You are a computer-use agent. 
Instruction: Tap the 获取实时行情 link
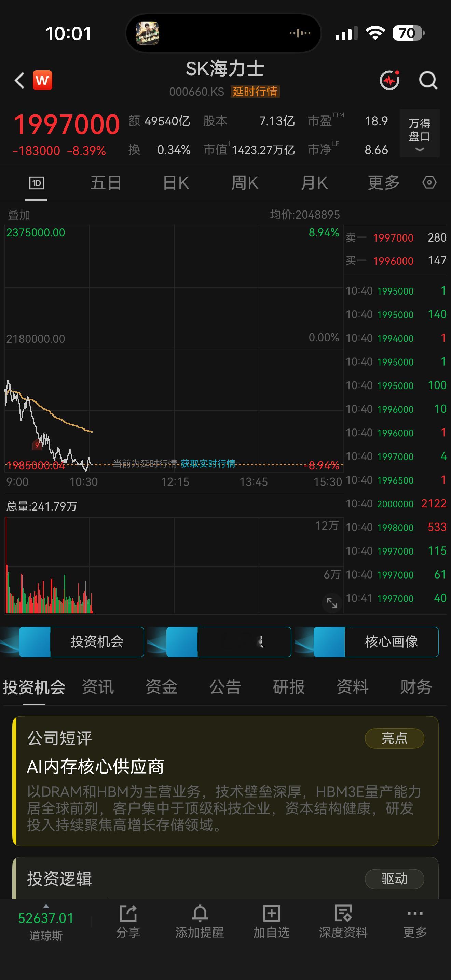[x=208, y=463]
